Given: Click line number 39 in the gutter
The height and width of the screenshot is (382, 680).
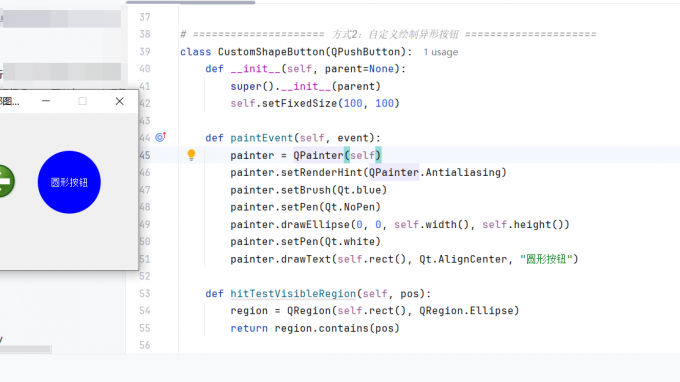Looking at the screenshot, I should pos(145,52).
